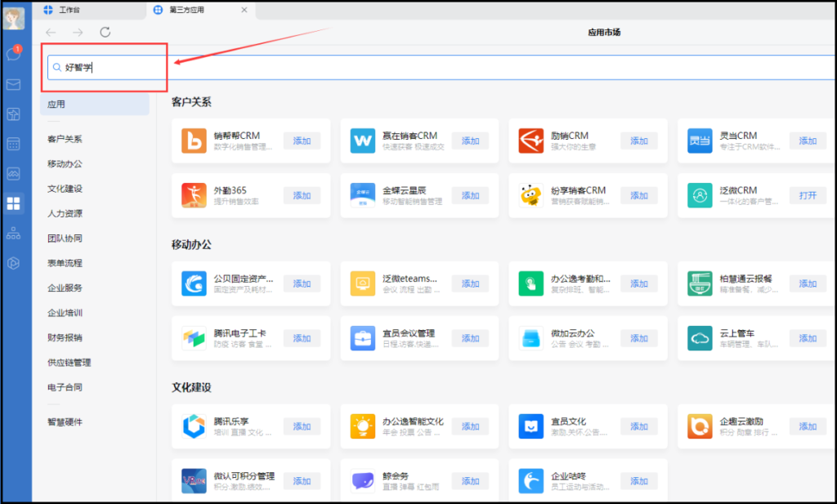Image resolution: width=837 pixels, height=504 pixels.
Task: Select 电子合同 category
Action: tap(65, 386)
